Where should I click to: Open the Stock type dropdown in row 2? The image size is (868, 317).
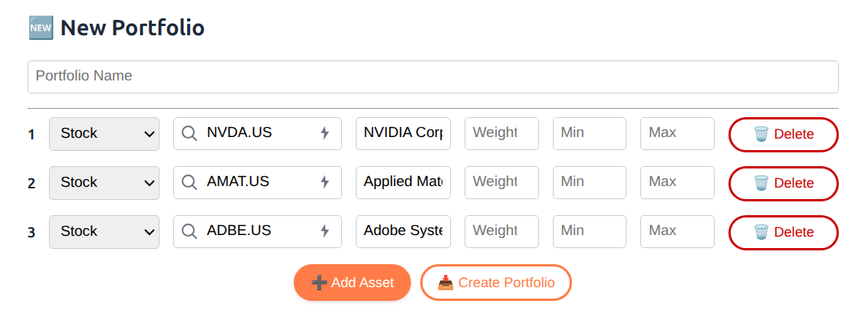click(104, 182)
